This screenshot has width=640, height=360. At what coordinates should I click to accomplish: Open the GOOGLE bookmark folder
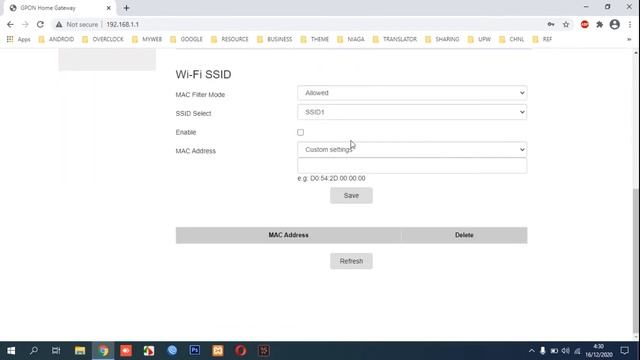click(x=187, y=39)
